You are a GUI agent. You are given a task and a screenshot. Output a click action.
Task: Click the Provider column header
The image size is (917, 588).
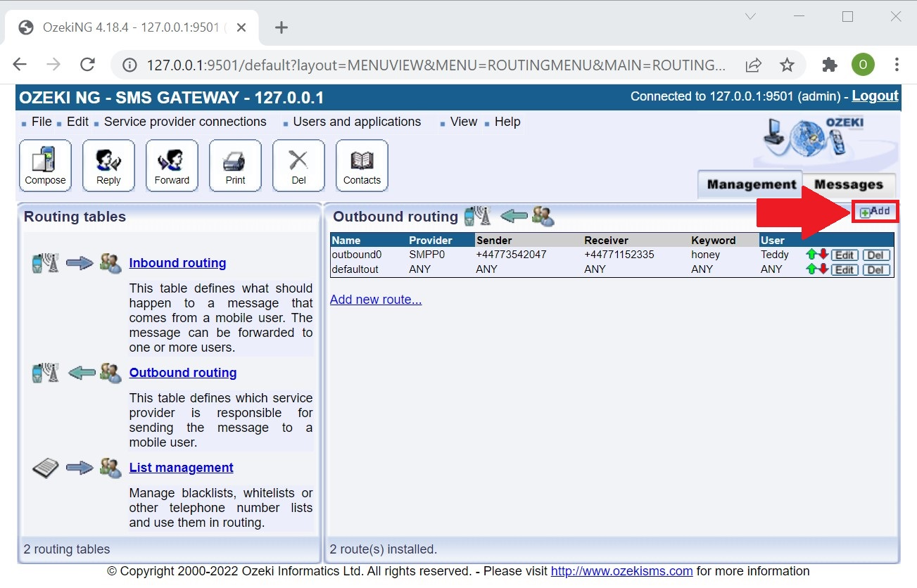point(441,241)
